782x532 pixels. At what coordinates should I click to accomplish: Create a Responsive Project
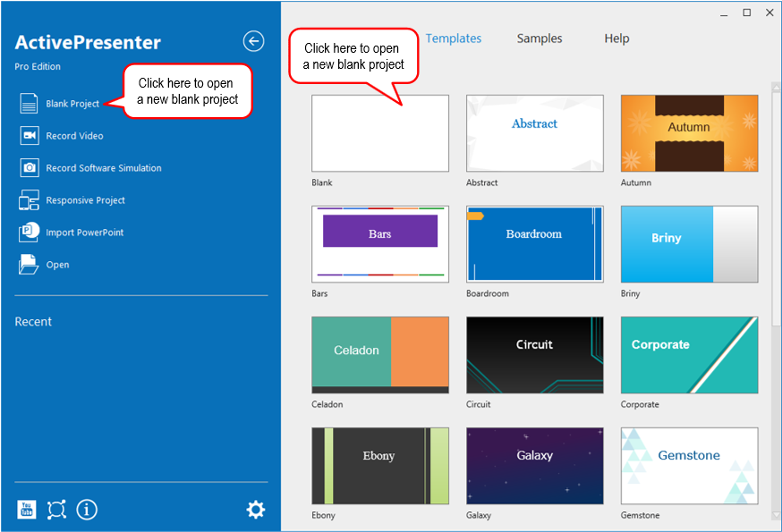pos(85,200)
